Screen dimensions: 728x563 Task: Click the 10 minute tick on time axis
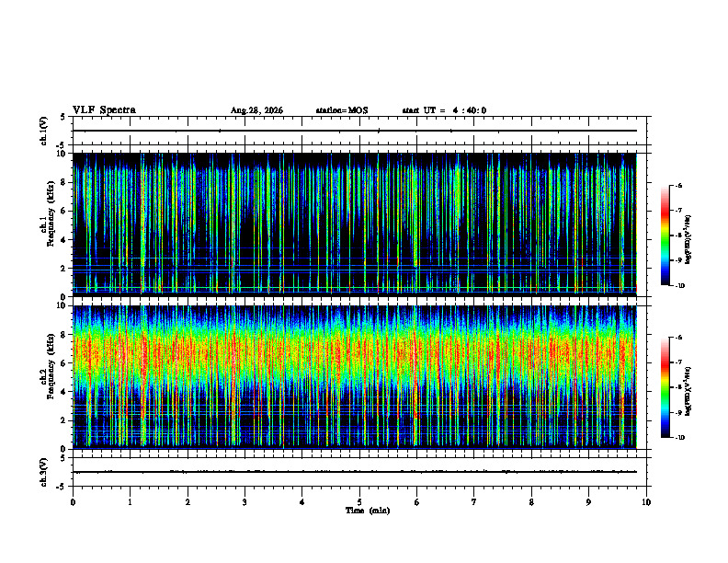(x=646, y=502)
